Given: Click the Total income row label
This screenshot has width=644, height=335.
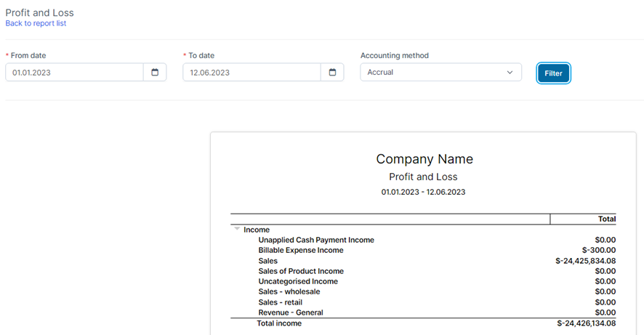Looking at the screenshot, I should 279,323.
